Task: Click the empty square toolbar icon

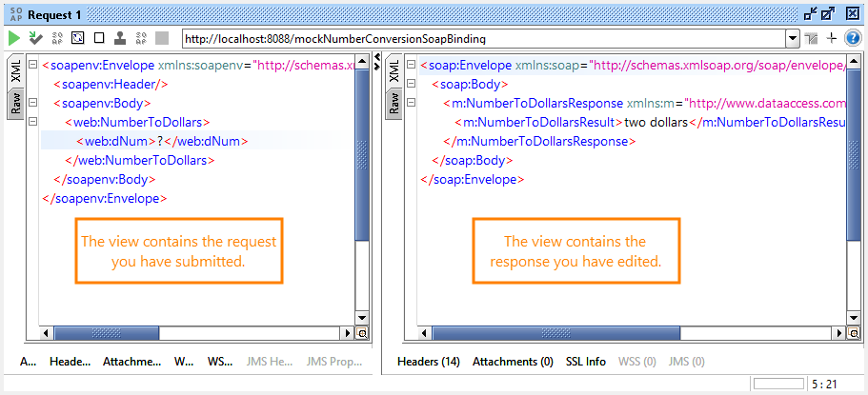Action: pos(99,38)
